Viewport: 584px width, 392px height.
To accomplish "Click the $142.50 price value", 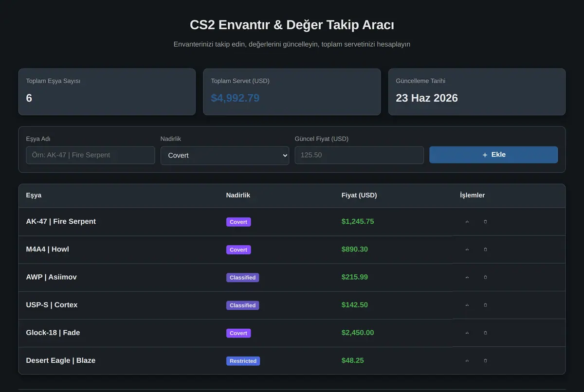I will pos(355,304).
